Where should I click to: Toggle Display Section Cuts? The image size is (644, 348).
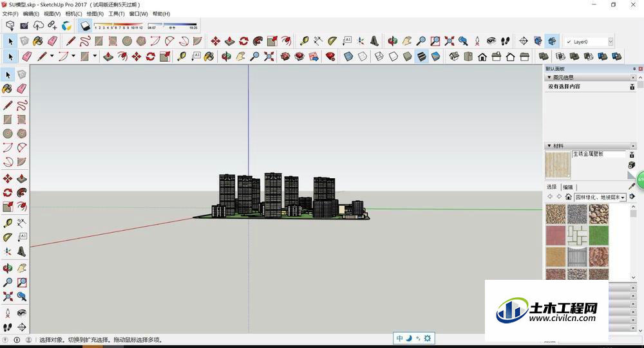(552, 41)
